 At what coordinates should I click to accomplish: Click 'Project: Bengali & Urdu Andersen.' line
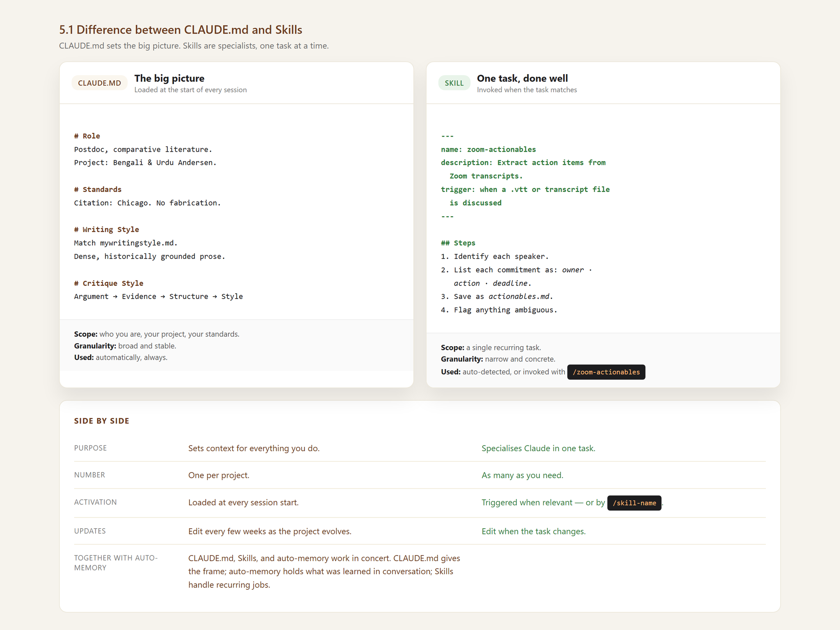[145, 162]
